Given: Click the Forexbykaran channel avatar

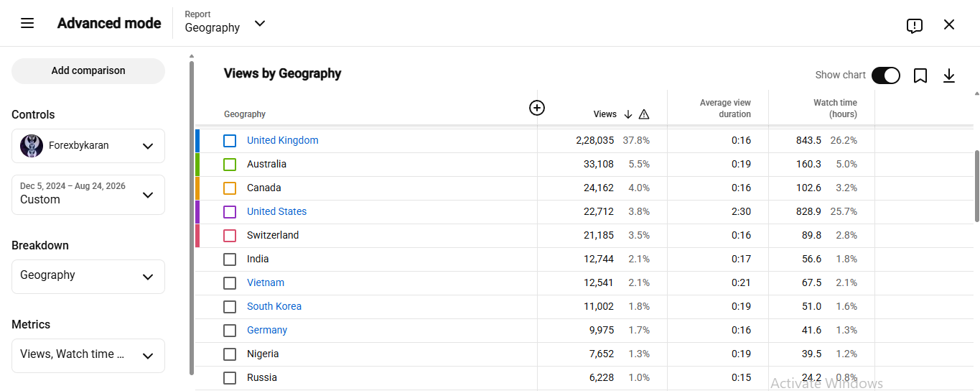Looking at the screenshot, I should click(32, 146).
